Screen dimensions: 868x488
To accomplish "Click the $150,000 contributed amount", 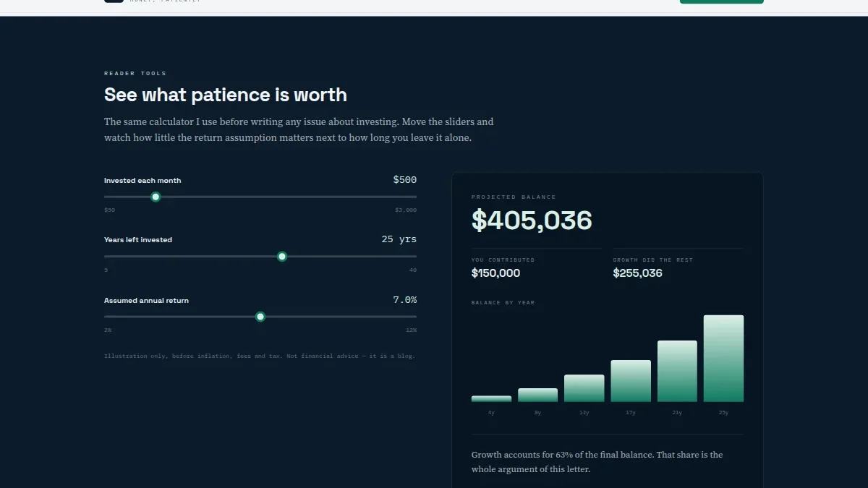I will [x=495, y=273].
